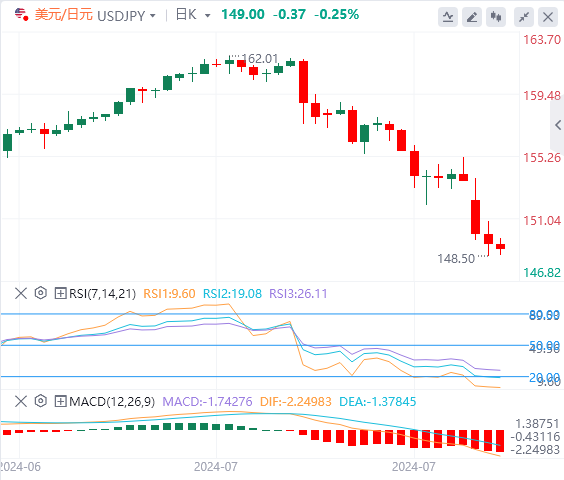564x480 pixels.
Task: Click the 2024-06 date axis label
Action: pyautogui.click(x=21, y=467)
